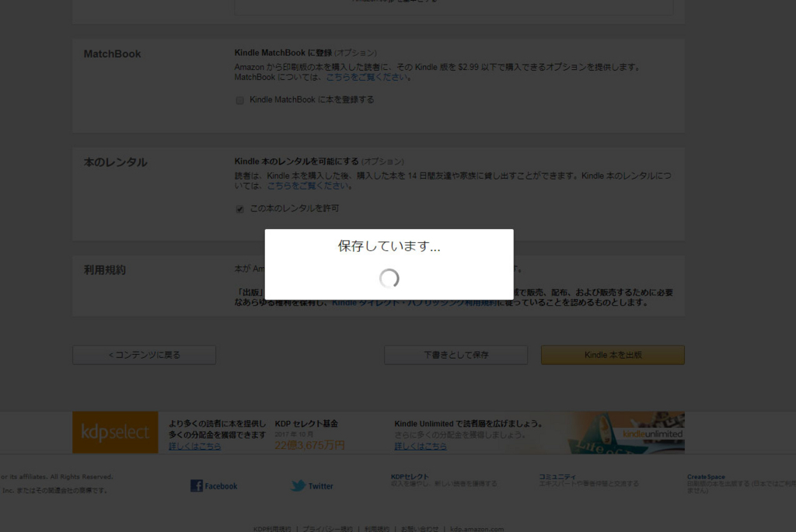
Task: Open the お問い合わせ footer link
Action: [x=420, y=529]
